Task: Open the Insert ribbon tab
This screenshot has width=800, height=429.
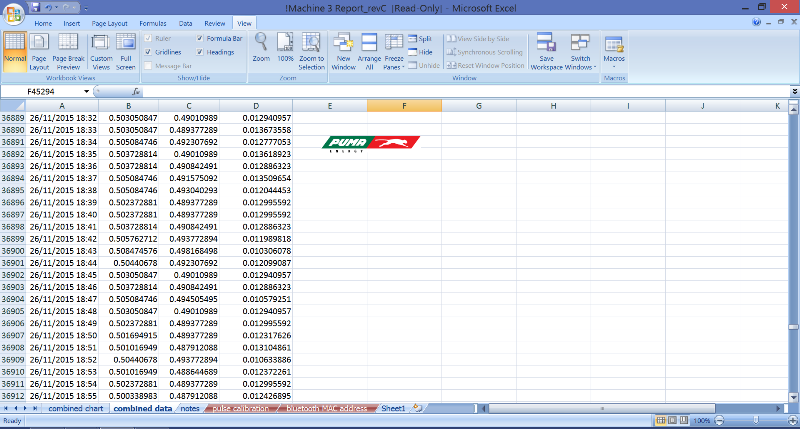Action: [71, 23]
